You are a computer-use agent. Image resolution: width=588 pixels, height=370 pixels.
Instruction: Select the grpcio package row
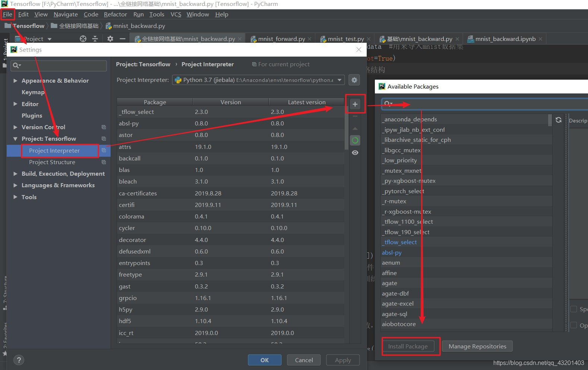pos(230,298)
